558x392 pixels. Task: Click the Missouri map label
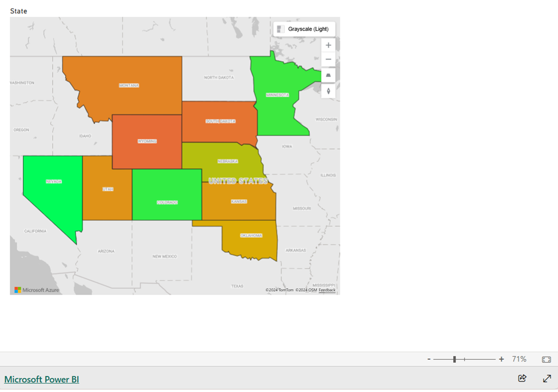[x=302, y=208]
